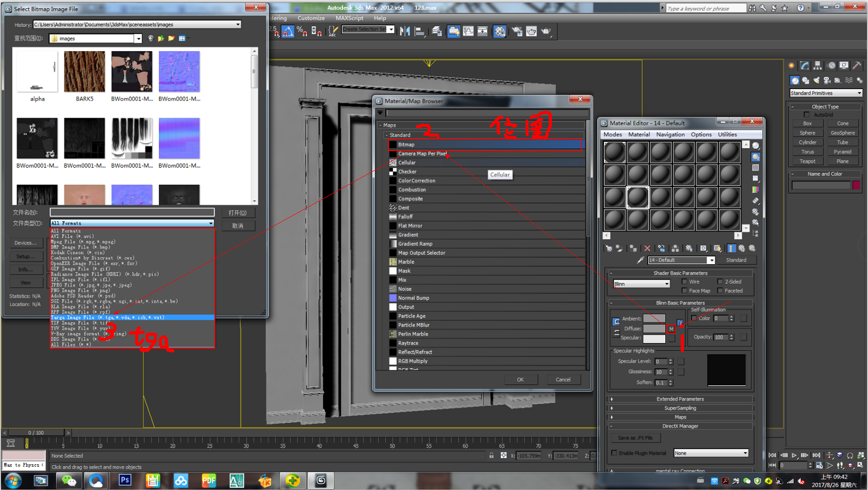Viewport: 868px width, 490px height.
Task: Click Put to Library icon
Action: coord(689,248)
